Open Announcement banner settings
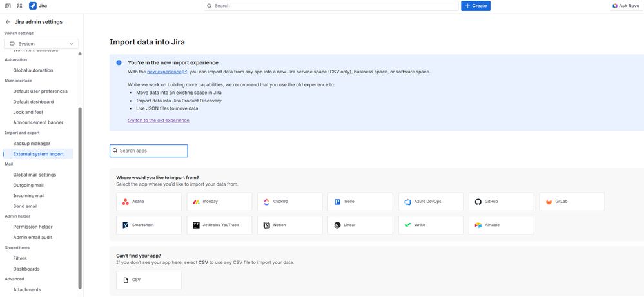644x297 pixels. pos(38,122)
